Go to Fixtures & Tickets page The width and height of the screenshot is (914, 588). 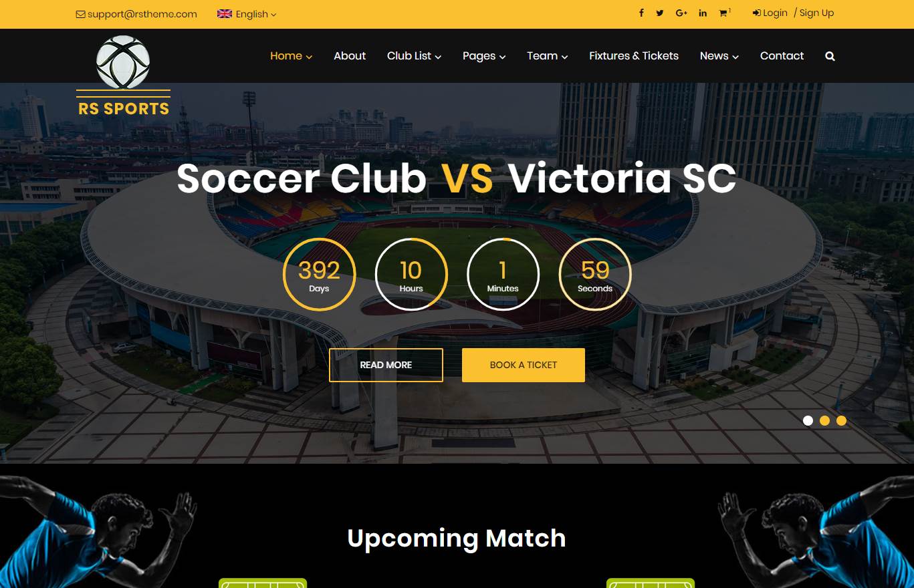tap(634, 56)
